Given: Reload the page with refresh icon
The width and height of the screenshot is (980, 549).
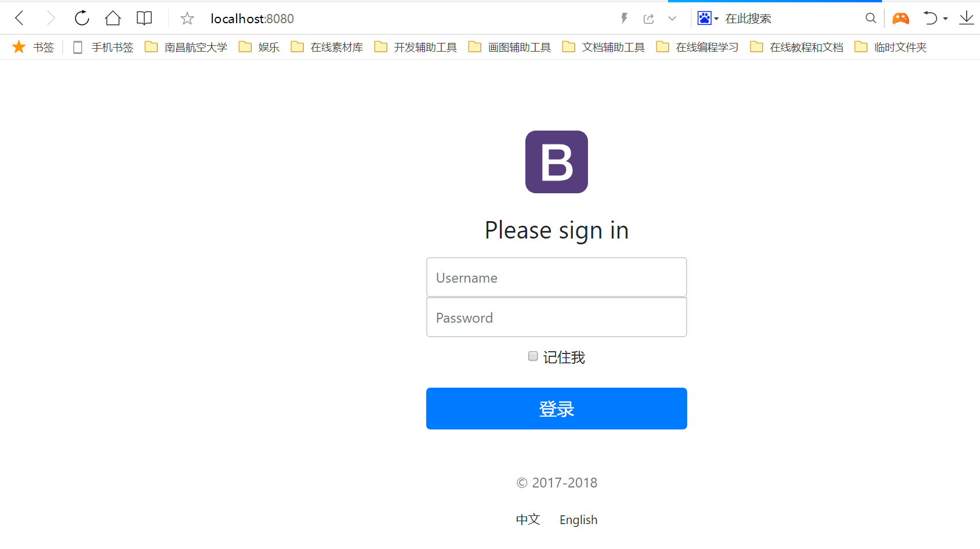Looking at the screenshot, I should pyautogui.click(x=82, y=18).
